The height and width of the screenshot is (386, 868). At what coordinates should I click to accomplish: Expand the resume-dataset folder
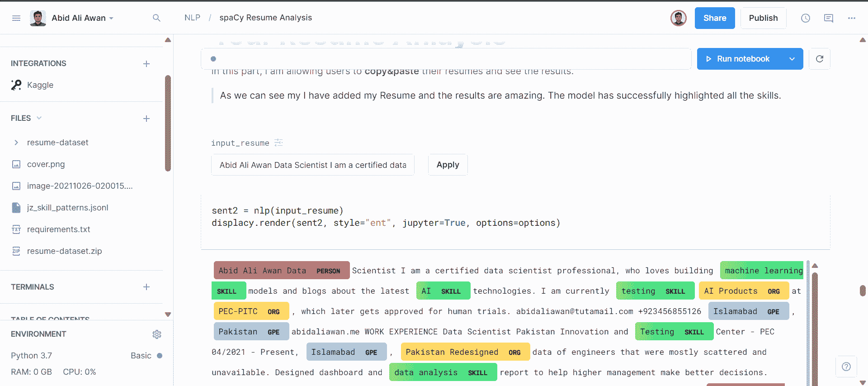16,143
